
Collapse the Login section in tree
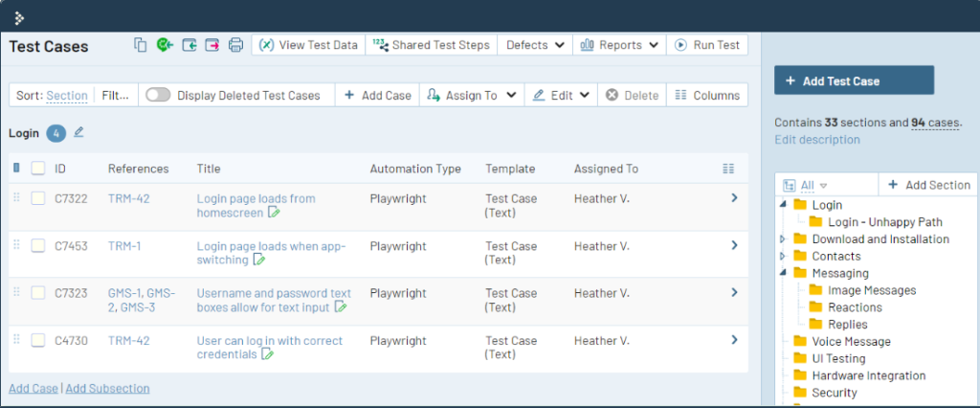(x=783, y=205)
